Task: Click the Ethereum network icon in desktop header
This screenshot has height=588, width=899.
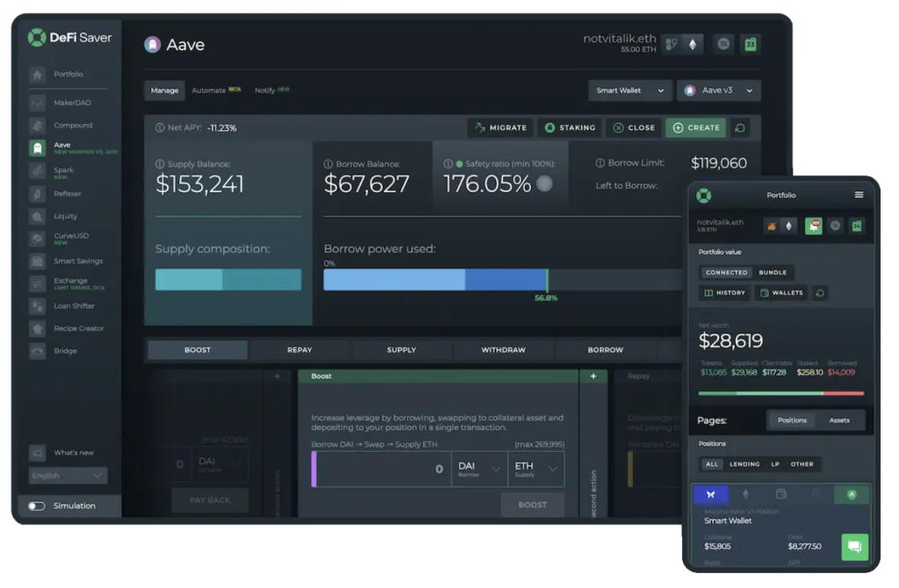Action: [693, 44]
